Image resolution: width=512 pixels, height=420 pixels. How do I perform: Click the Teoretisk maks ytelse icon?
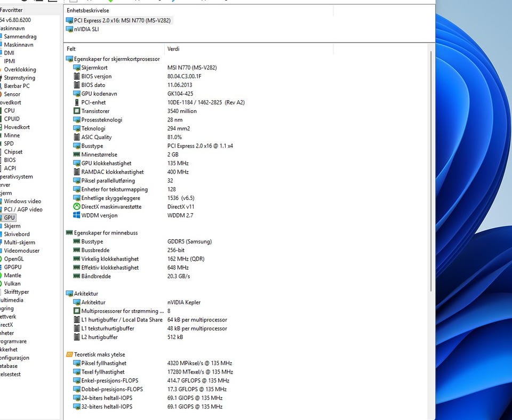pyautogui.click(x=69, y=354)
